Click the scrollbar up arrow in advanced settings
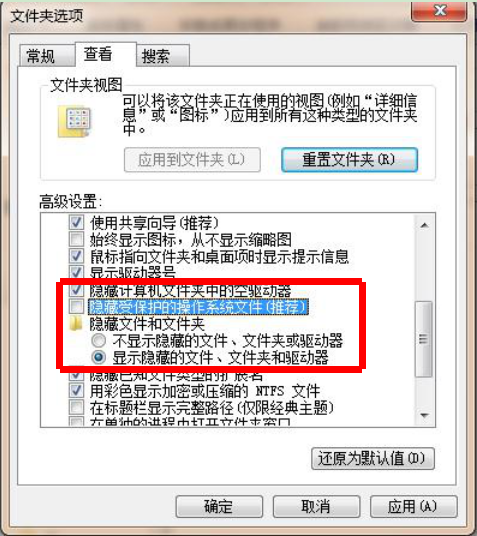Screen dimensions: 477x536 tap(424, 225)
